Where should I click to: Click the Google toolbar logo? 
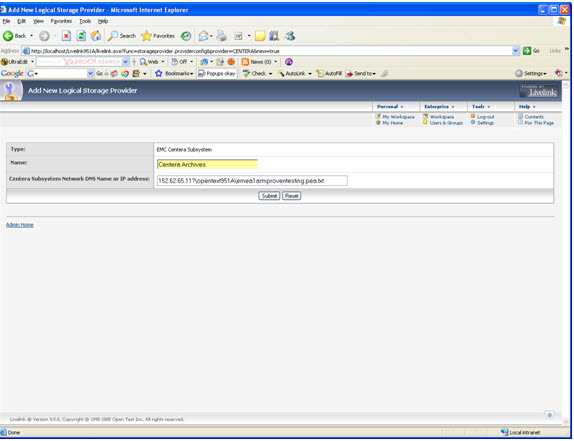click(12, 74)
